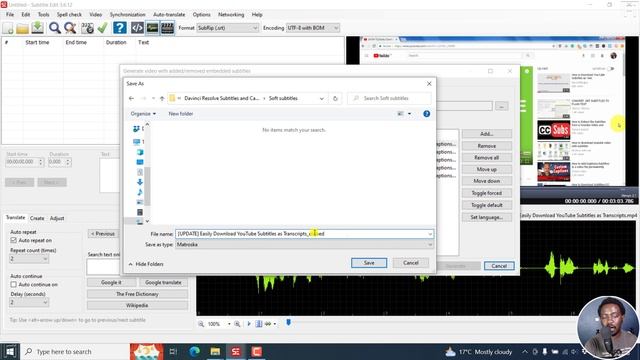This screenshot has height=360, width=640.
Task: Toggle center-on-selection waveform icon
Action: pyautogui.click(x=259, y=324)
